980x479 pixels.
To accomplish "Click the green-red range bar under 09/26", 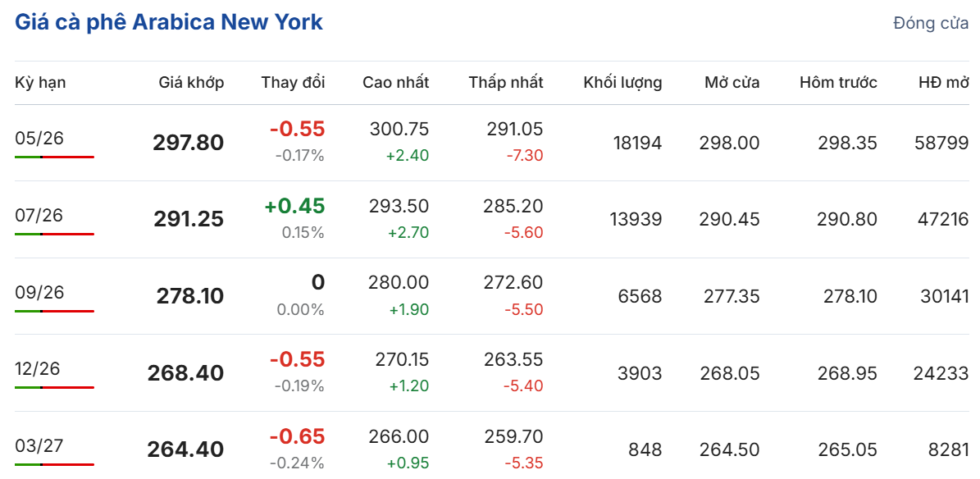I will point(54,311).
